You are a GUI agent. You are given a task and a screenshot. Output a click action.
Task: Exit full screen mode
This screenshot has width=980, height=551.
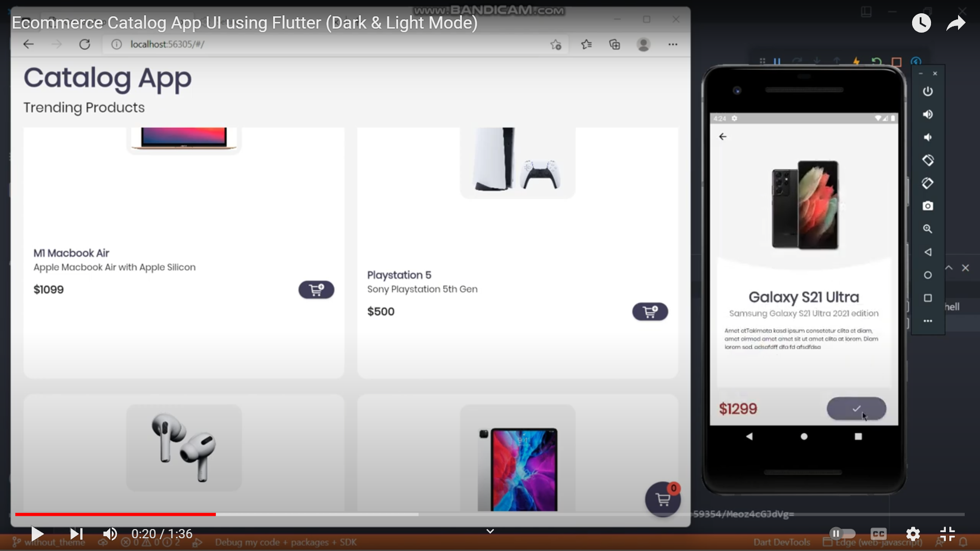pos(947,534)
